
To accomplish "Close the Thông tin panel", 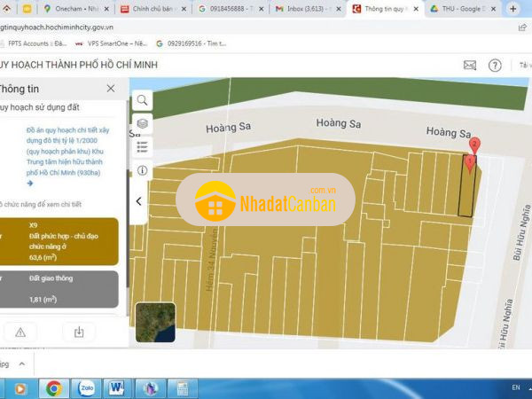I will pos(110,89).
